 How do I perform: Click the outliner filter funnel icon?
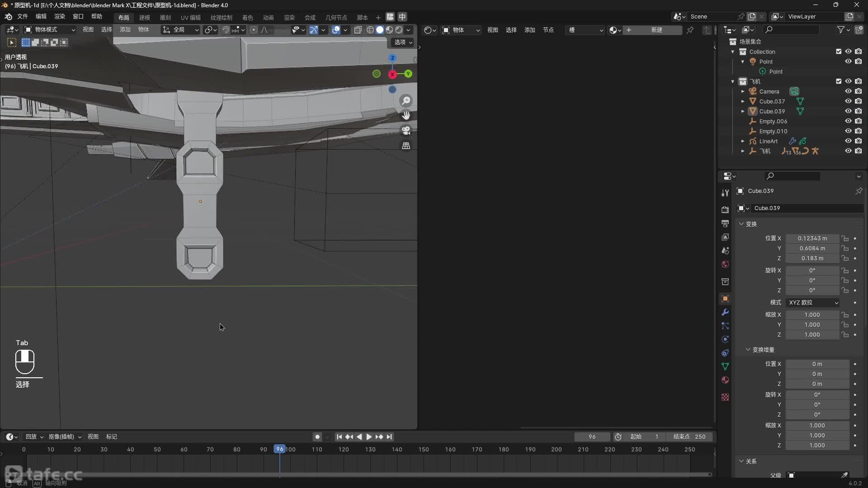click(840, 30)
